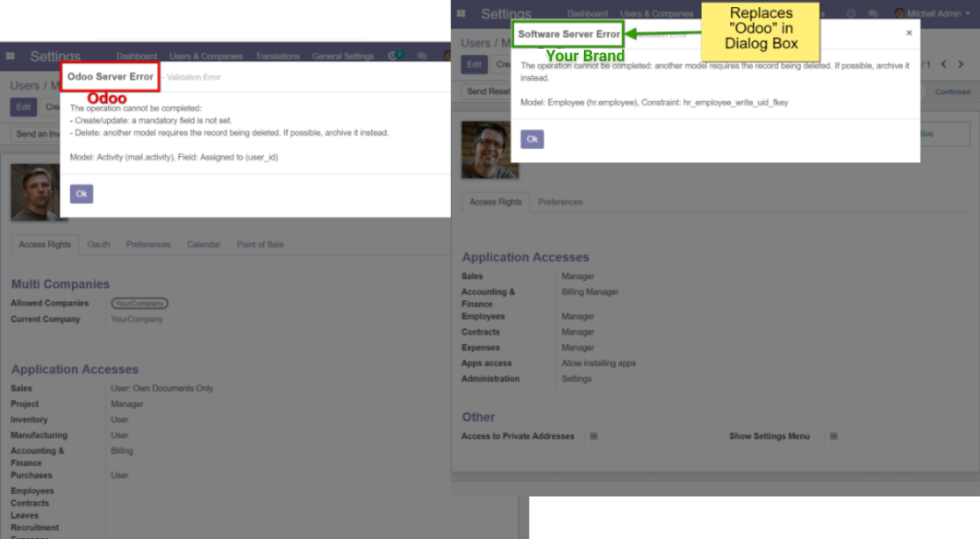Click the 'Multi Companies' section heading

[60, 284]
